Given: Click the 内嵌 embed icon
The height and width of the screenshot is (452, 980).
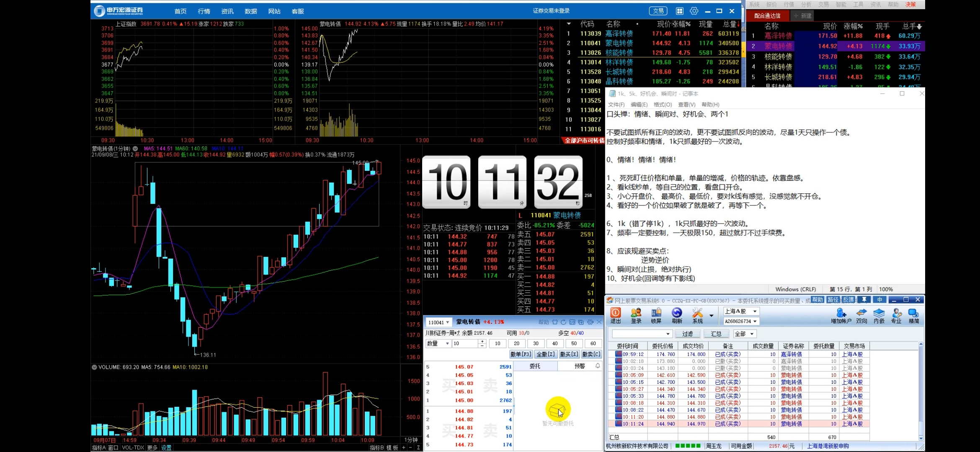Looking at the screenshot, I should click(879, 316).
